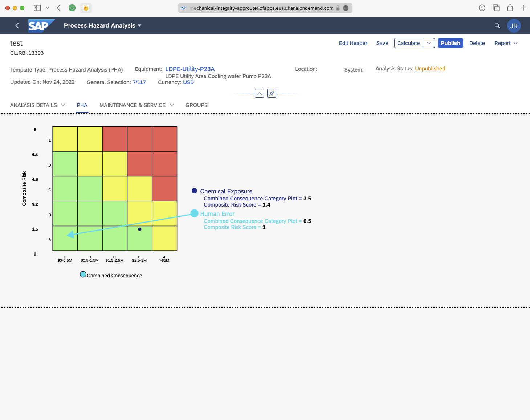Click the Safari share icon

pos(510,8)
